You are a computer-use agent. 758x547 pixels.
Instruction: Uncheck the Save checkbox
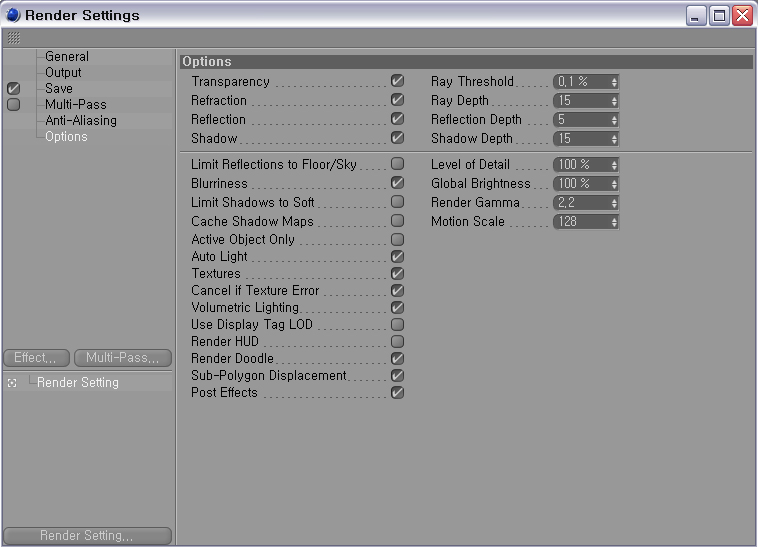tap(14, 88)
